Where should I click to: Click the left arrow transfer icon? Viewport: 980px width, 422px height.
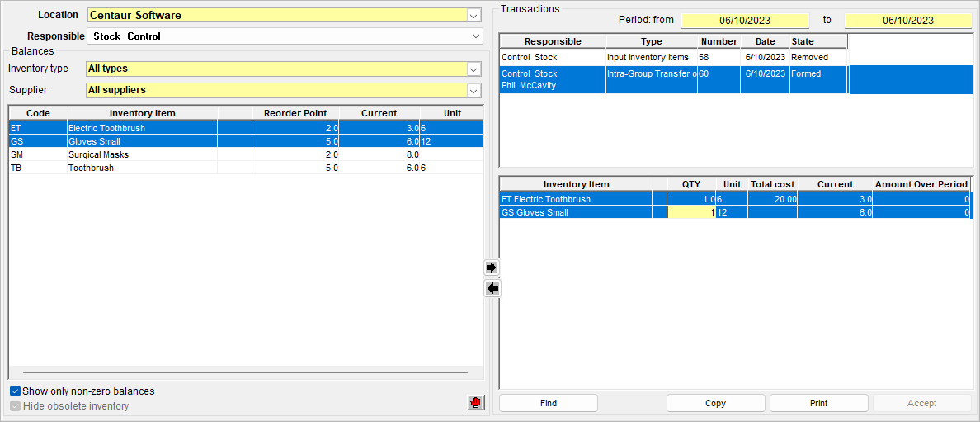pyautogui.click(x=492, y=289)
